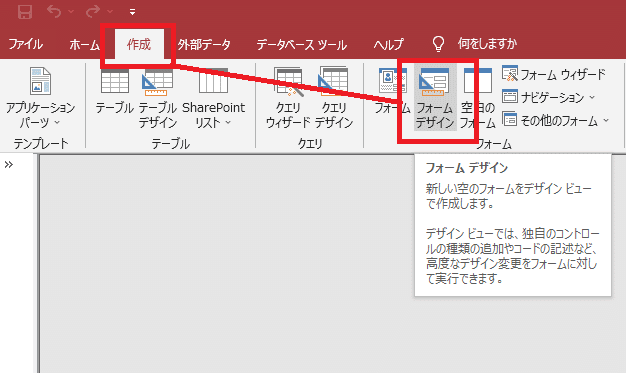Switch to the 外部データ tab
The height and width of the screenshot is (373, 626).
coord(204,44)
